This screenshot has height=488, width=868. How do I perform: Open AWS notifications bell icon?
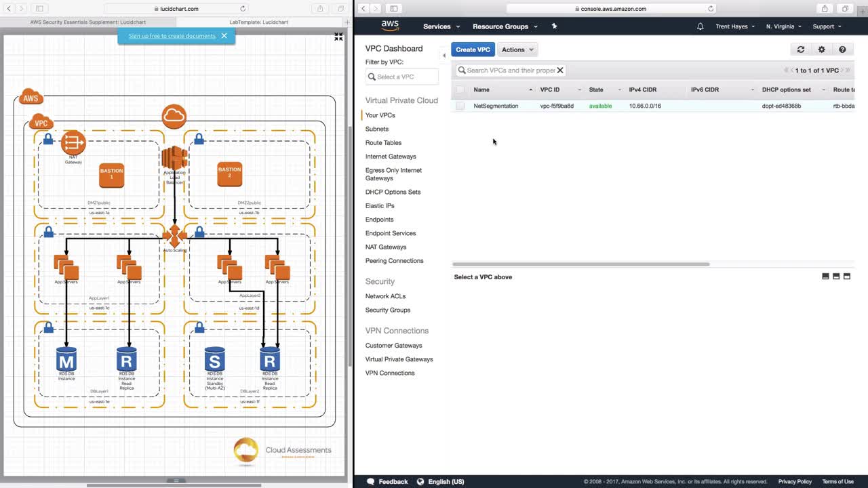coord(701,26)
